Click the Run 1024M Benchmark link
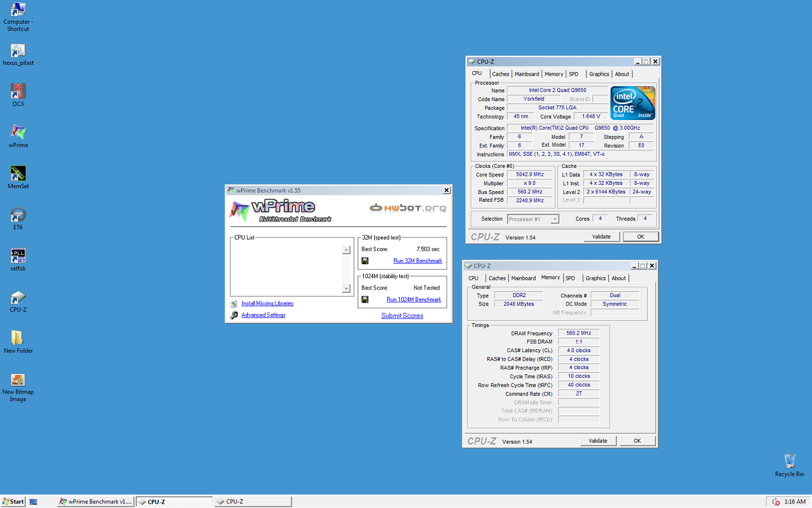Viewport: 812px width, 508px height. pyautogui.click(x=414, y=299)
